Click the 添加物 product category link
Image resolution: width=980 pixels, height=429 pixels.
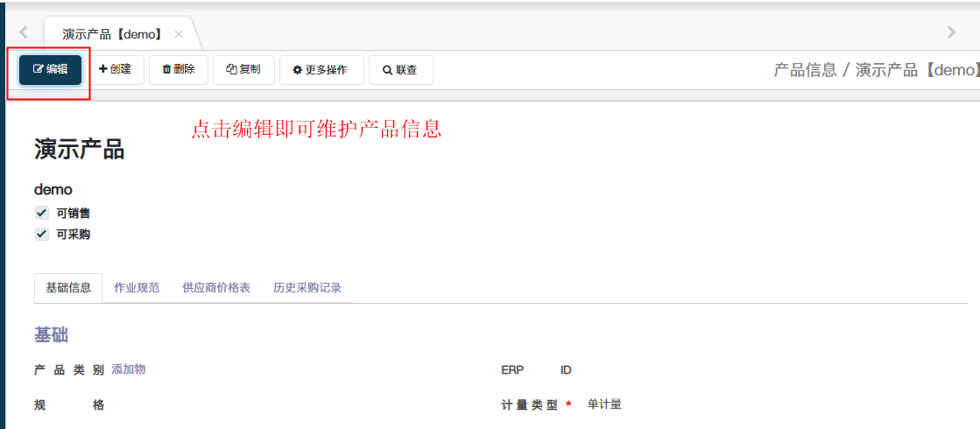click(x=128, y=369)
